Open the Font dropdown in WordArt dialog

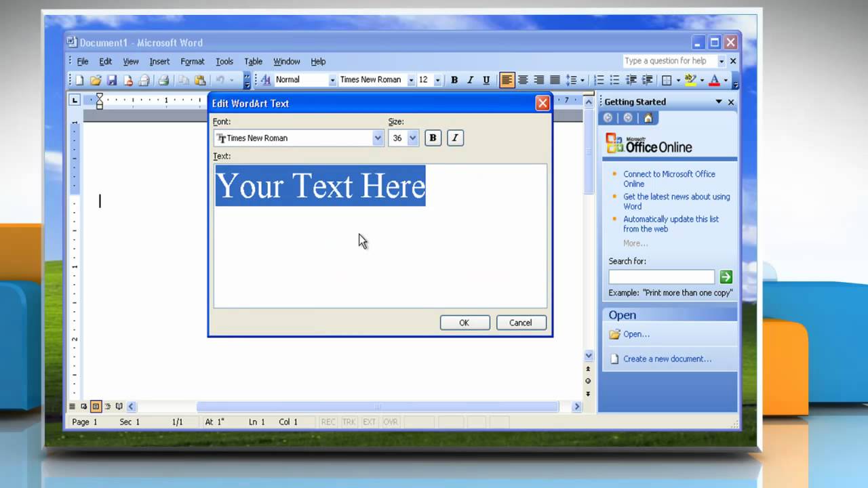(x=378, y=138)
